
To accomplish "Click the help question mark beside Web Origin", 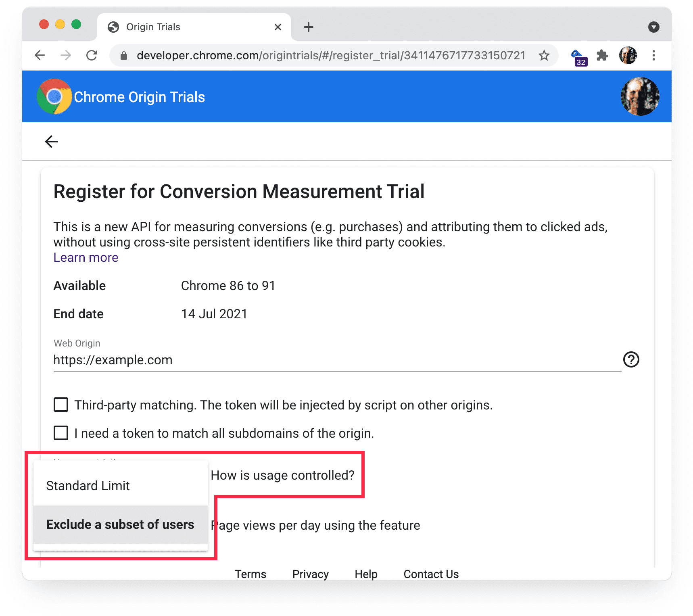I will [x=631, y=360].
